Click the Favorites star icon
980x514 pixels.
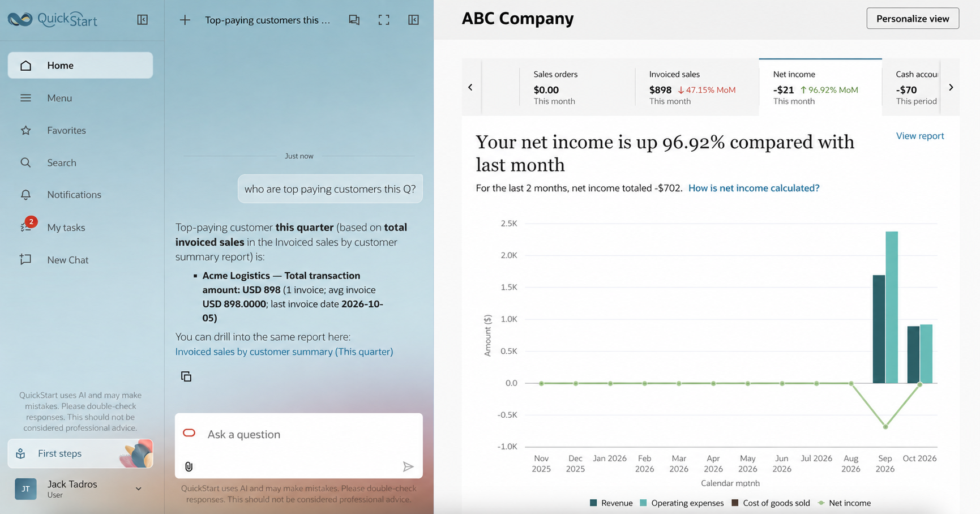tap(25, 130)
